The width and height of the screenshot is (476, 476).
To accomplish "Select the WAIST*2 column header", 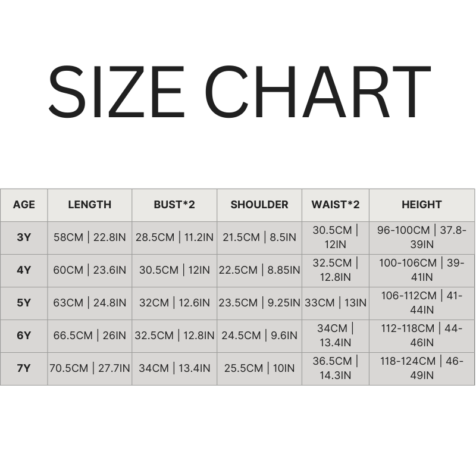I will 336,205.
